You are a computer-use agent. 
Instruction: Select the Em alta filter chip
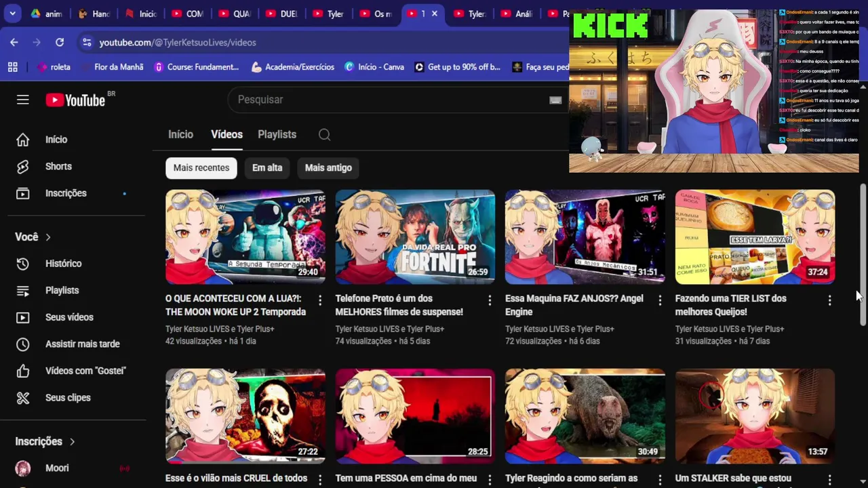tap(267, 168)
